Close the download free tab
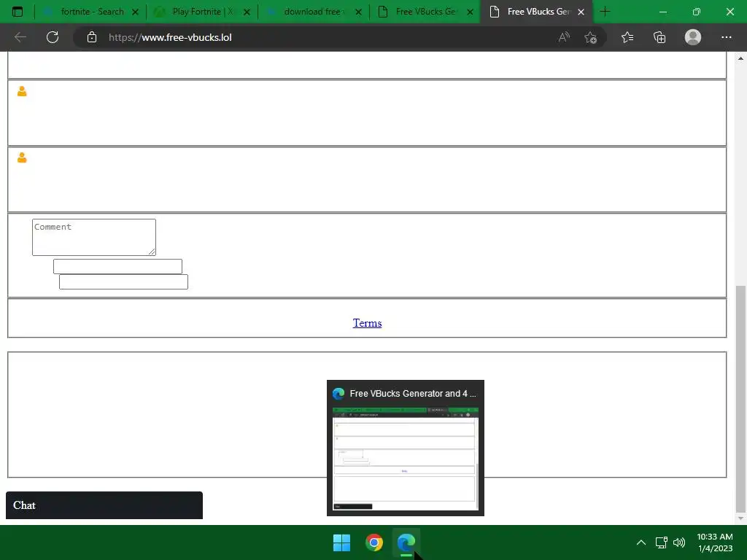The height and width of the screenshot is (560, 747). click(358, 12)
